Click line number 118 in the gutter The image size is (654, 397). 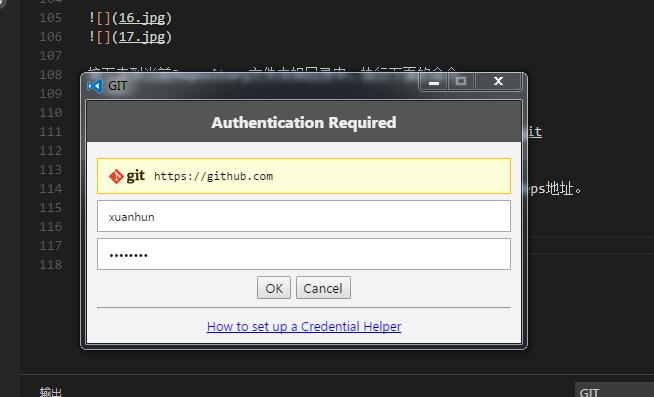pos(51,265)
